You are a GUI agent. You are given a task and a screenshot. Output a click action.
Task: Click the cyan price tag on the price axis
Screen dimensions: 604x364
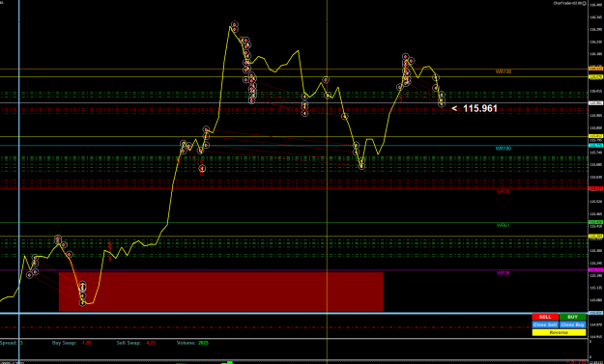tap(596, 146)
